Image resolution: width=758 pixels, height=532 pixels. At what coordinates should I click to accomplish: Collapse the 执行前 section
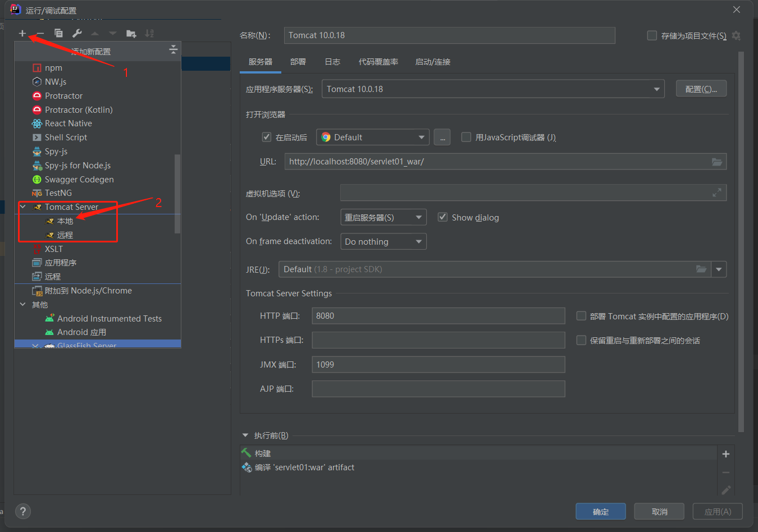[245, 435]
